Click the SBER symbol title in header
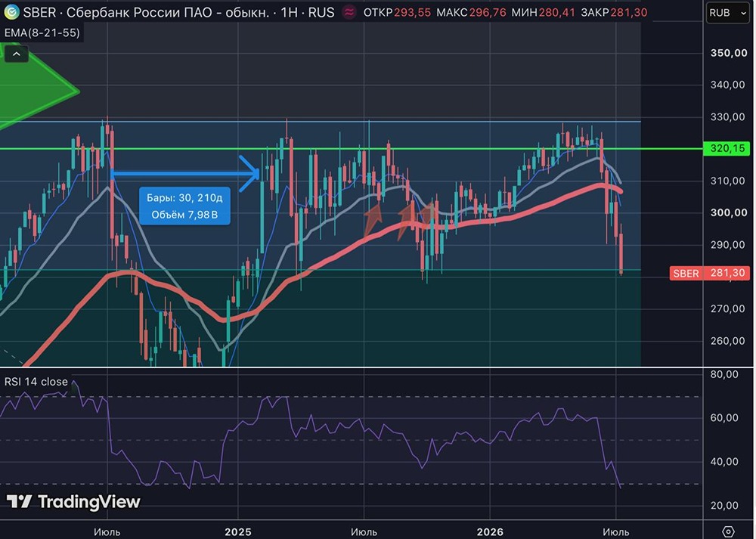The height and width of the screenshot is (539, 756). (39, 12)
